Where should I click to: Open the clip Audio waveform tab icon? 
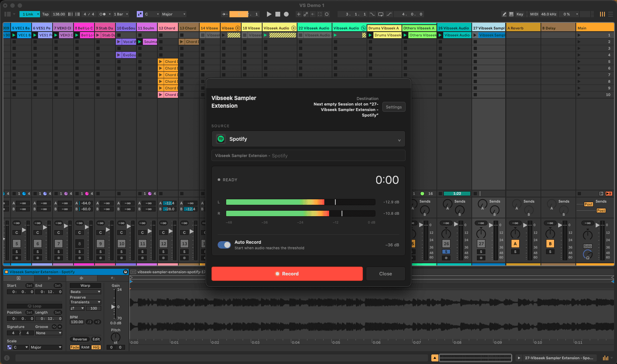(x=82, y=278)
